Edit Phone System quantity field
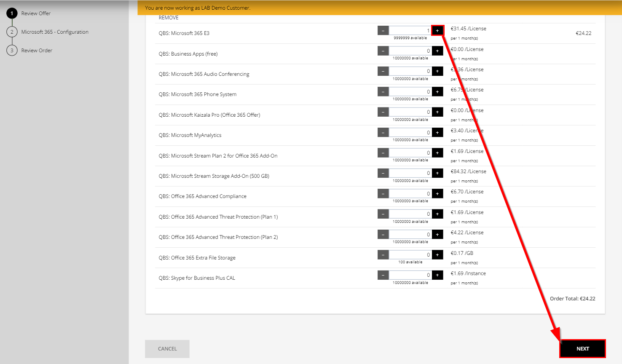The image size is (622, 364). [x=410, y=91]
